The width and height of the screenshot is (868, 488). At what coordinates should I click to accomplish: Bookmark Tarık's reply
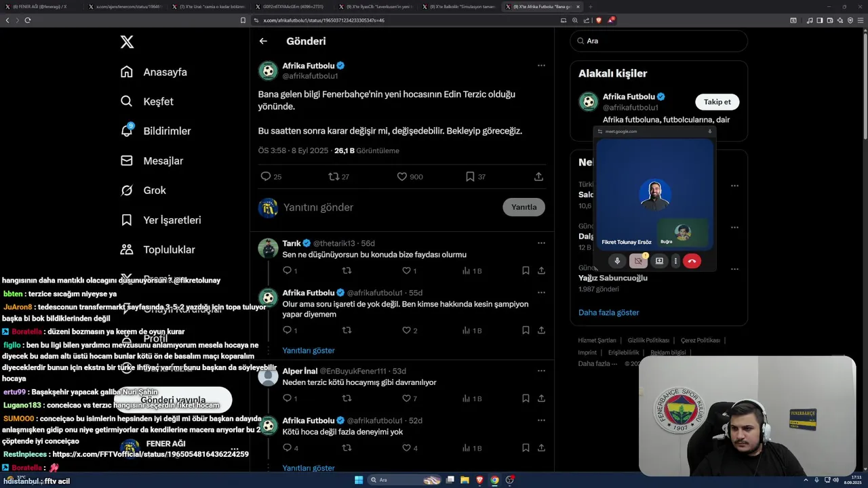(526, 270)
